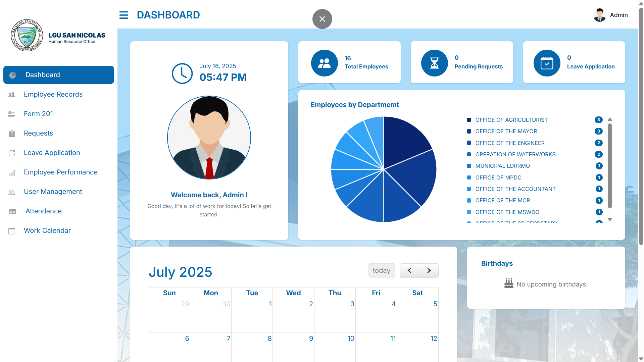Click the birthday cake icon
This screenshot has width=644, height=362.
pos(509,283)
